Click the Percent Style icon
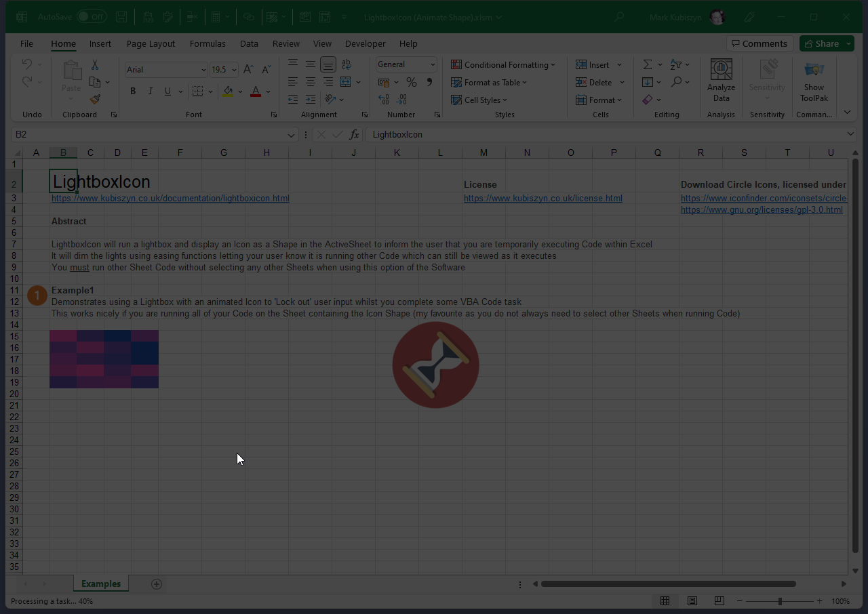 [x=411, y=82]
